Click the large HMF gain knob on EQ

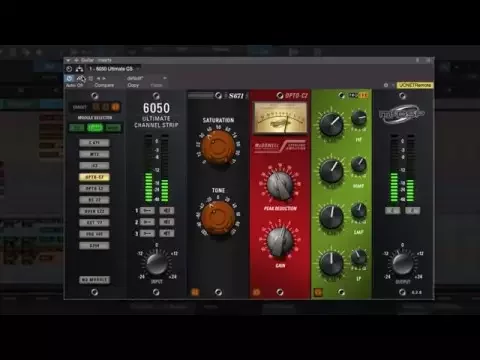[x=331, y=171]
